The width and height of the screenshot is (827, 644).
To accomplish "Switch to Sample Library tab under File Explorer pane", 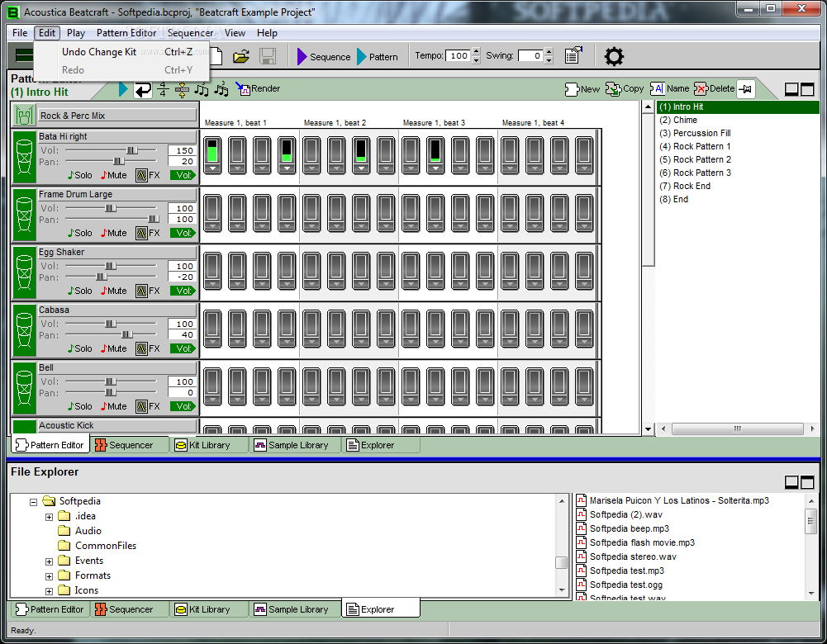I will 295,610.
